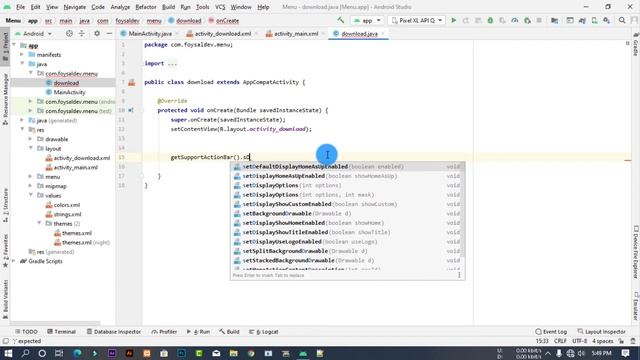Click the related XML file gutter icon on line 7

pyautogui.click(x=131, y=82)
